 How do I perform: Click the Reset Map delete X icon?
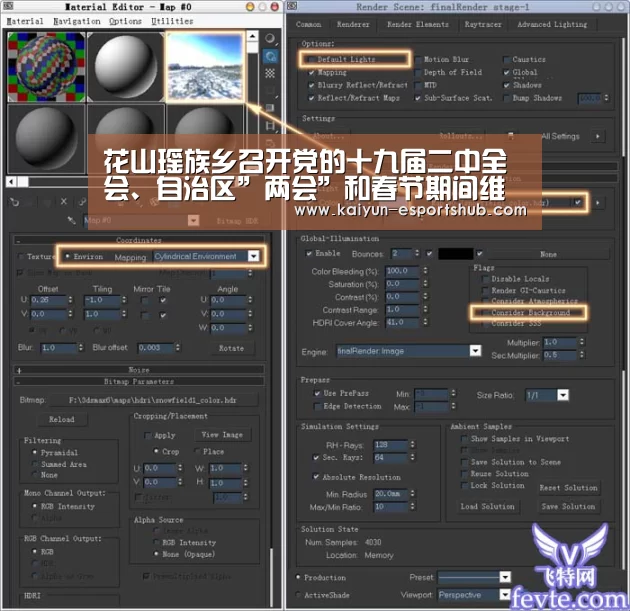63,202
